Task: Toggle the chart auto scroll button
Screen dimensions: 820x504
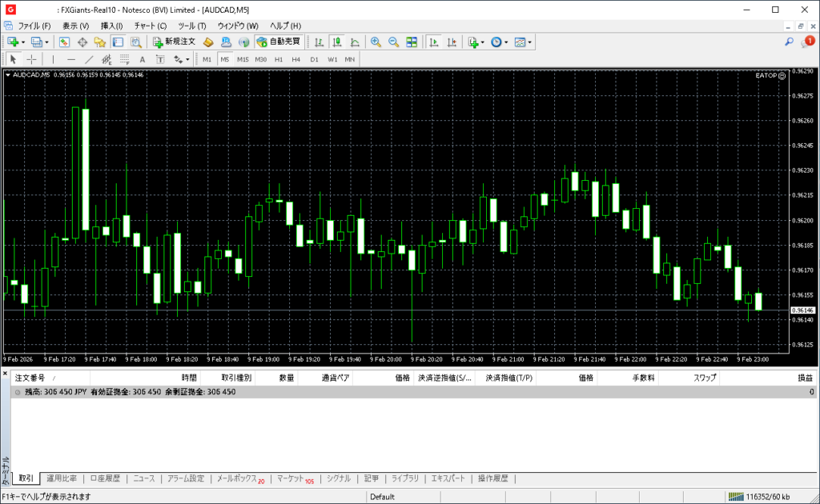Action: [434, 42]
